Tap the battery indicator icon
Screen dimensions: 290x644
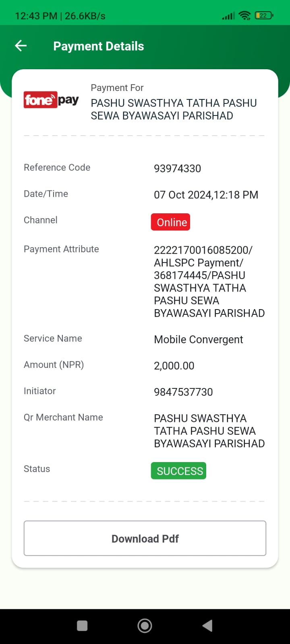click(264, 16)
